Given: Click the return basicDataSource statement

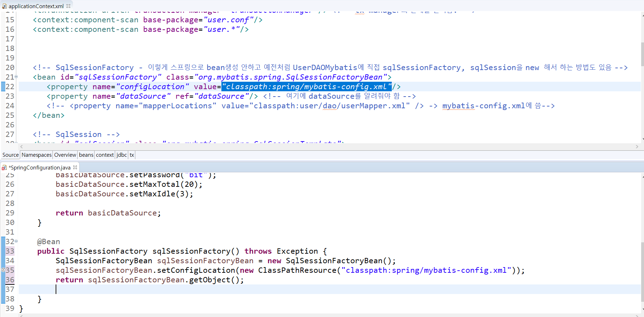Looking at the screenshot, I should [108, 213].
